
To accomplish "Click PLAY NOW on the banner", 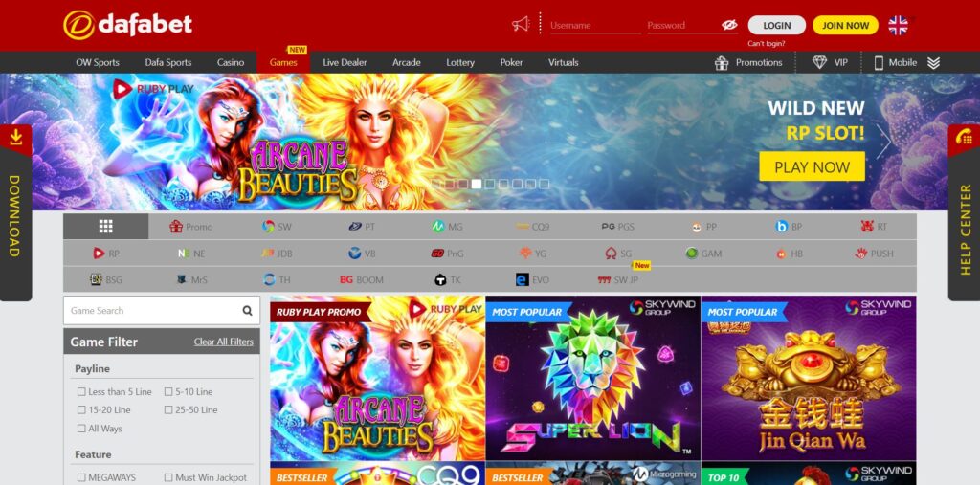I will [812, 166].
